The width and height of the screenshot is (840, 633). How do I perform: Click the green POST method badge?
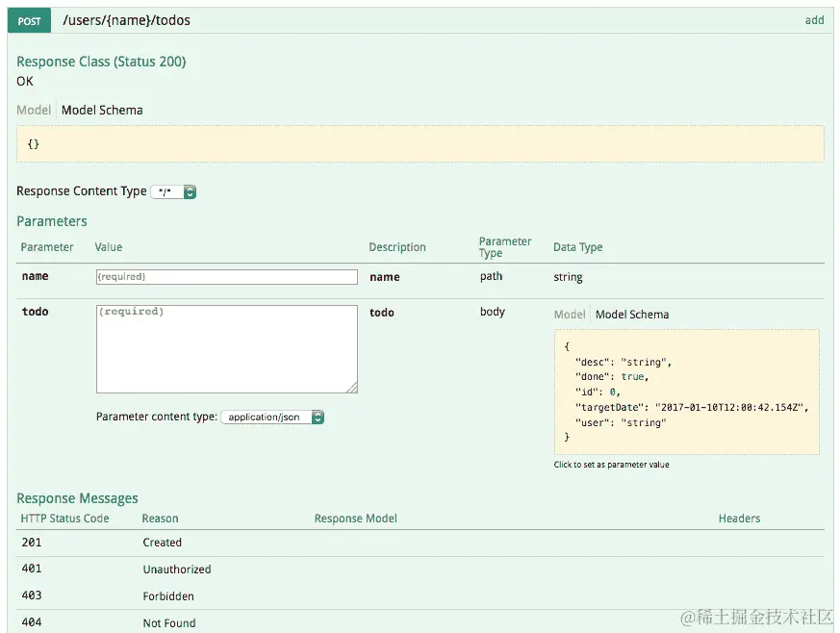29,20
